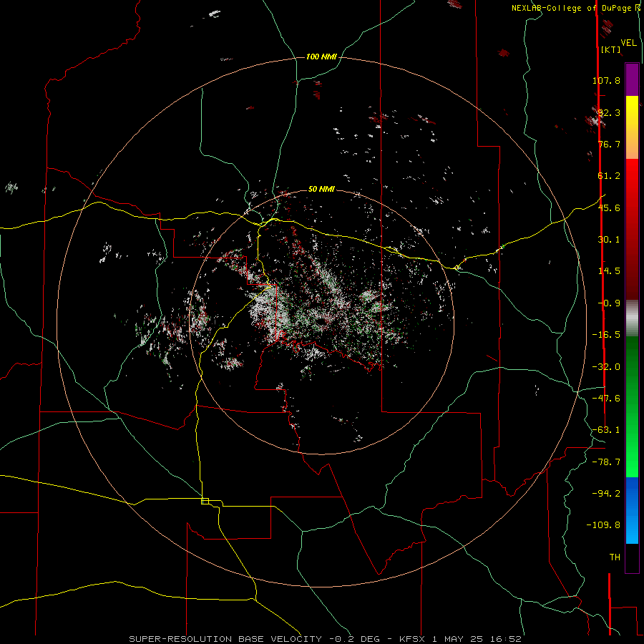Select the -0.9 legend value
The height and width of the screenshot is (644, 644).
pos(609,303)
